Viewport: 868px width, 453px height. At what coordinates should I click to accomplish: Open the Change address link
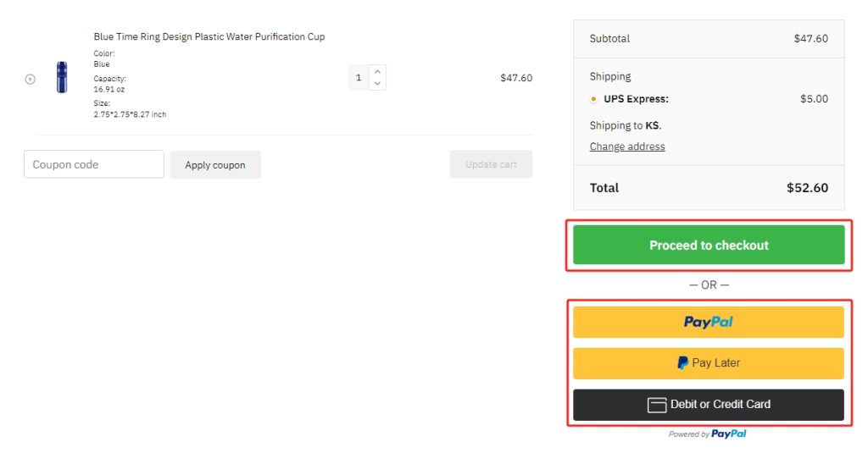[x=627, y=146]
